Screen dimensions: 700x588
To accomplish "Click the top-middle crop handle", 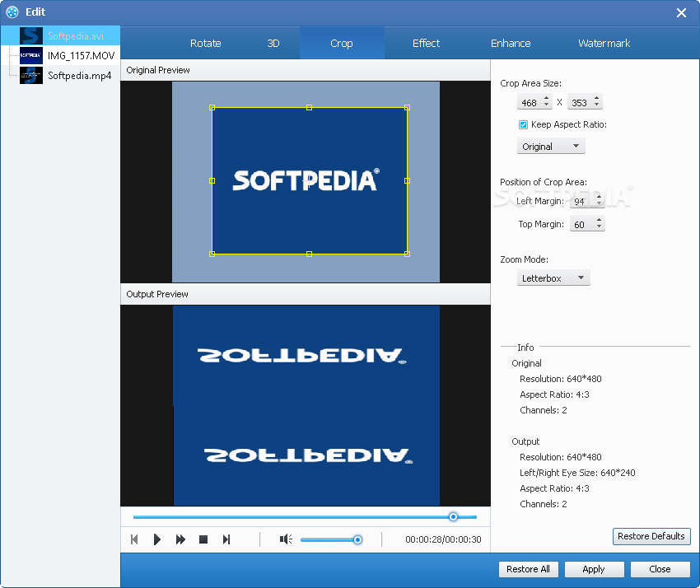I will pos(309,108).
